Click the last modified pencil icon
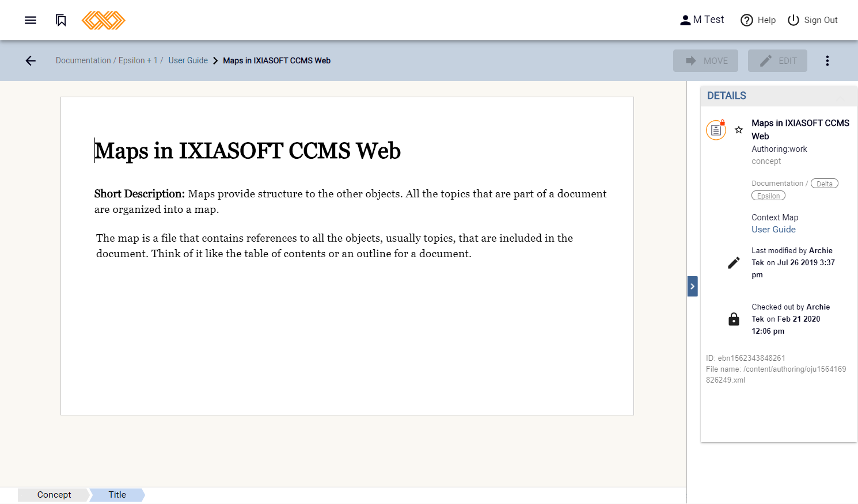Image resolution: width=858 pixels, height=504 pixels. pos(734,263)
